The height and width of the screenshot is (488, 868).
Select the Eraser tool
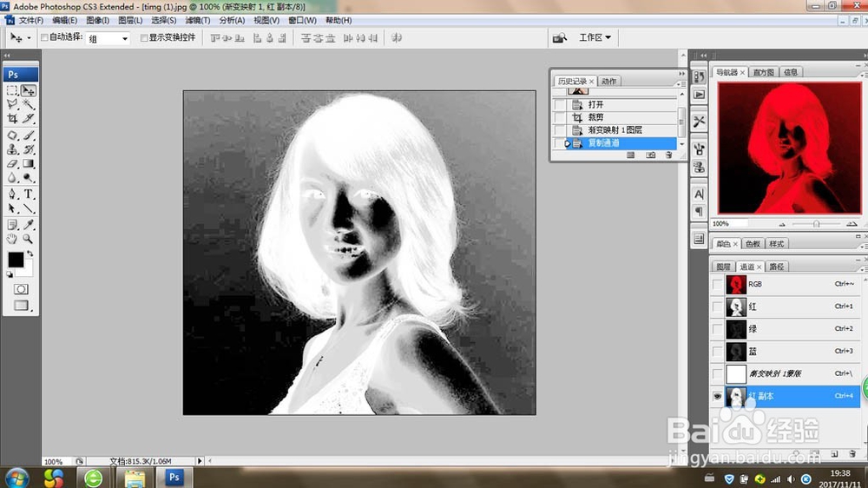[12, 163]
